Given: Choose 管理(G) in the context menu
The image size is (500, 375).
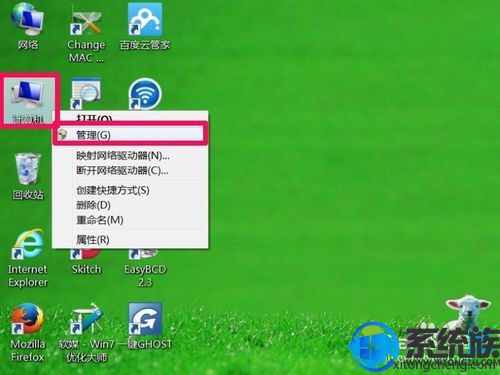Looking at the screenshot, I should coord(131,135).
